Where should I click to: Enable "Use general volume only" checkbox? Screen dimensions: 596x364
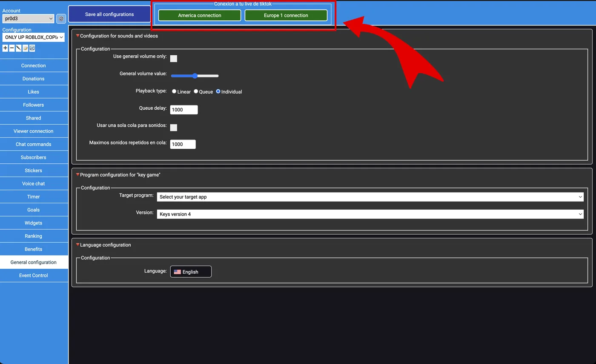pyautogui.click(x=174, y=59)
